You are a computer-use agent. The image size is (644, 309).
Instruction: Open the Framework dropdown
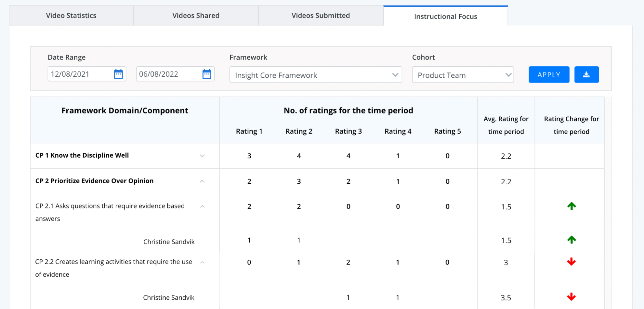(316, 75)
